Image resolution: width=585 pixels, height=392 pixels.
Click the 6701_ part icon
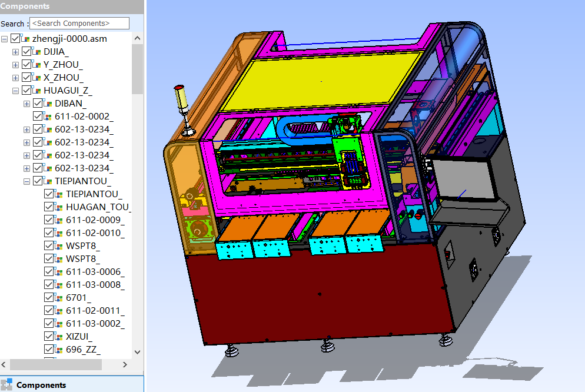click(60, 298)
